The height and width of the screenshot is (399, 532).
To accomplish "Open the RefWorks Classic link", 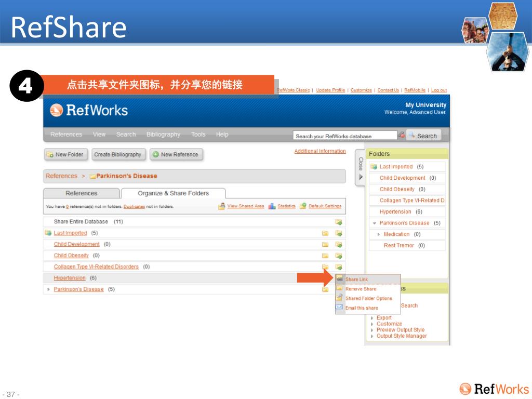I will pyautogui.click(x=294, y=90).
